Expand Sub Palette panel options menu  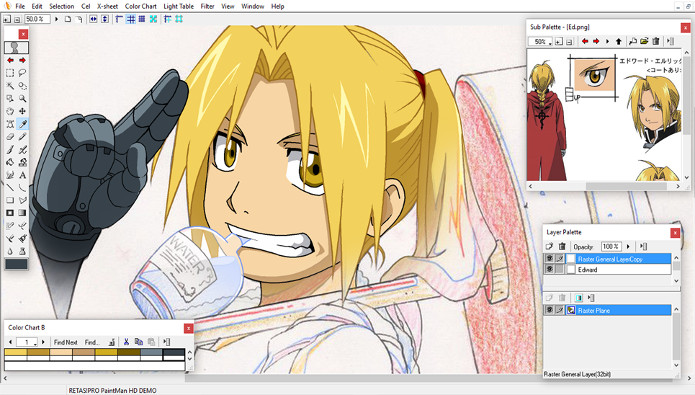pyautogui.click(x=670, y=41)
